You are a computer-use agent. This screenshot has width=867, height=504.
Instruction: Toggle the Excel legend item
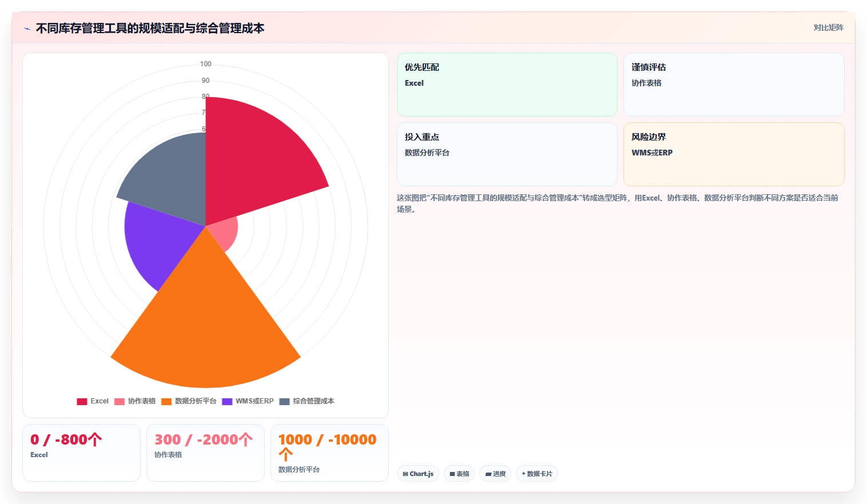[x=93, y=401]
